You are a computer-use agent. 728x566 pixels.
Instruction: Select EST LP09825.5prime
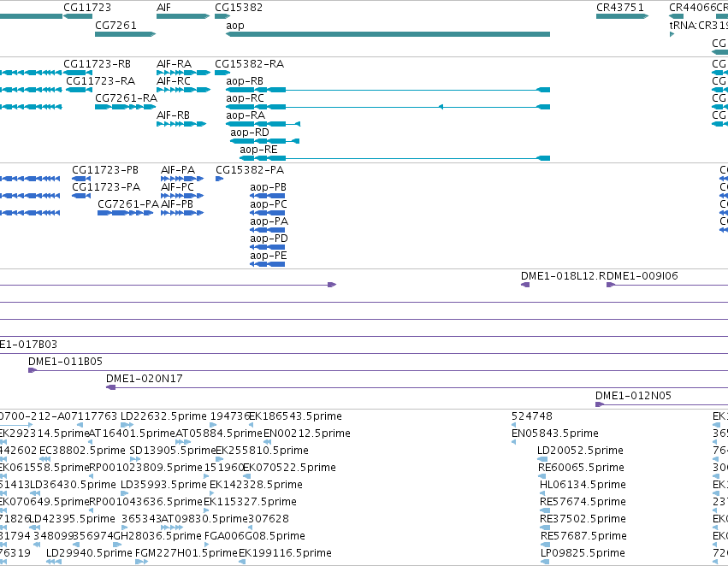(x=546, y=562)
